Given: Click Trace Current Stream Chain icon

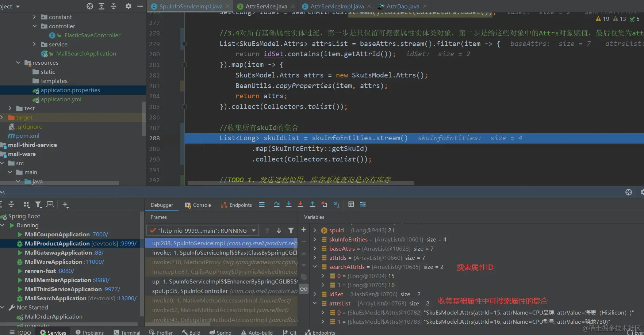Looking at the screenshot, I should (x=363, y=205).
